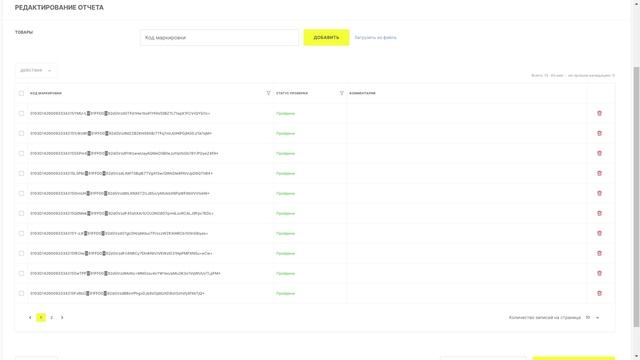Click the page vertical scrollbar thumb
640x360 pixels.
[636, 197]
